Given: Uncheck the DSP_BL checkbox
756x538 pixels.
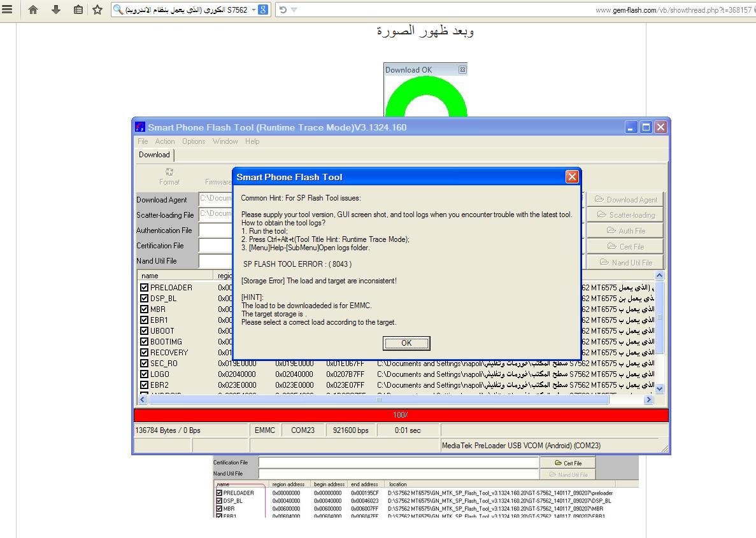Looking at the screenshot, I should [x=144, y=299].
